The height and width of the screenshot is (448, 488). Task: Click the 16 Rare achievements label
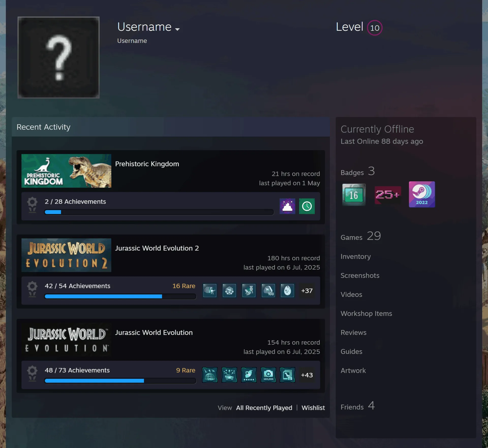click(184, 286)
